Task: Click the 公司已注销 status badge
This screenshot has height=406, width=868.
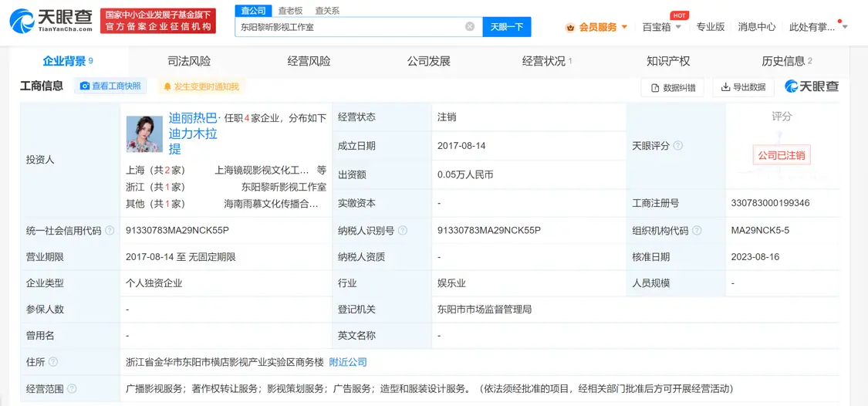Action: click(x=782, y=156)
